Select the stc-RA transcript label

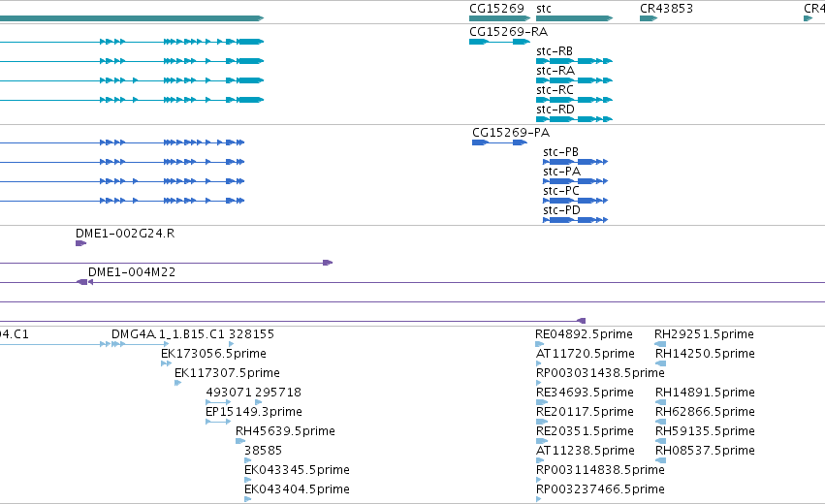click(555, 71)
